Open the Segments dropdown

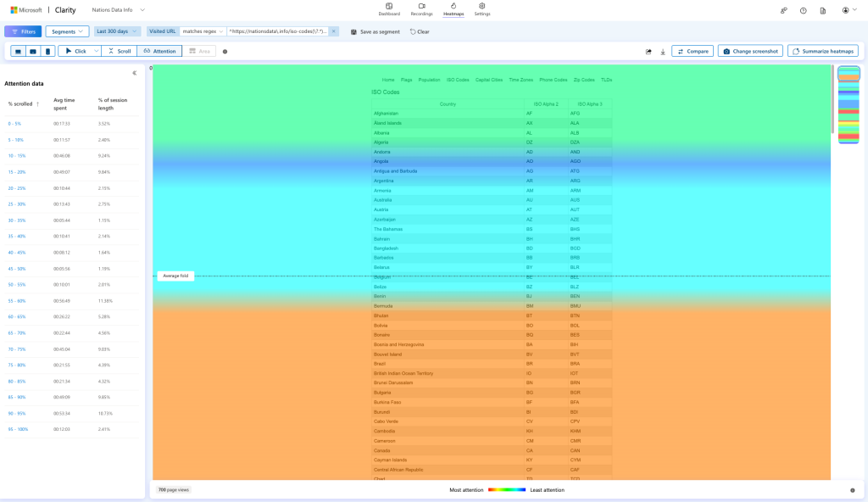click(x=67, y=31)
